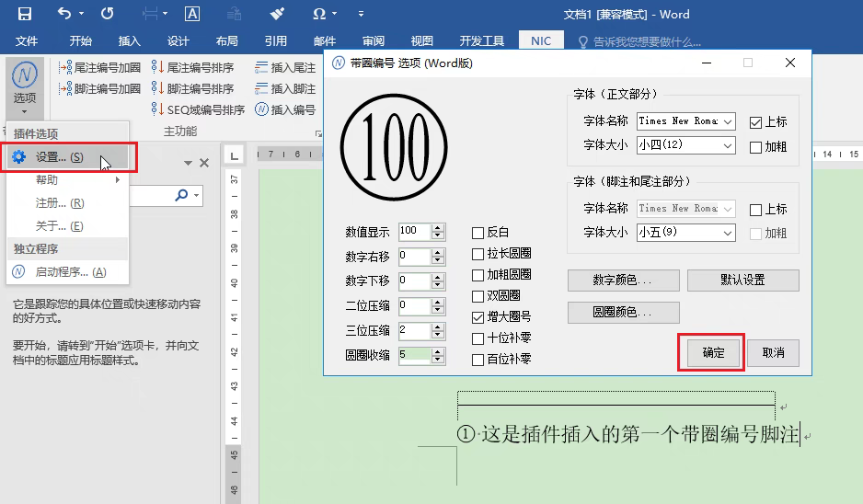Choose 注册...(R) menu entry
The height and width of the screenshot is (504, 863).
coord(68,203)
